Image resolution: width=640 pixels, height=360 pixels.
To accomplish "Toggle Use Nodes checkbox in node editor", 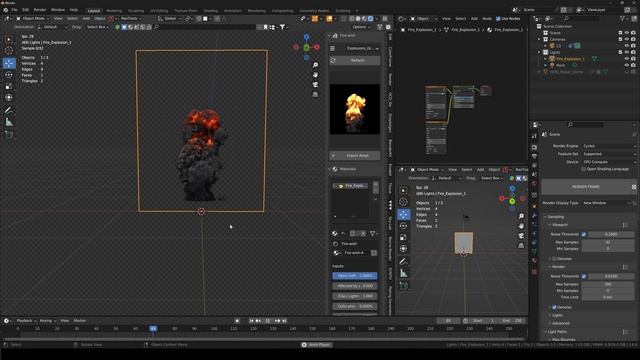I will (498, 18).
